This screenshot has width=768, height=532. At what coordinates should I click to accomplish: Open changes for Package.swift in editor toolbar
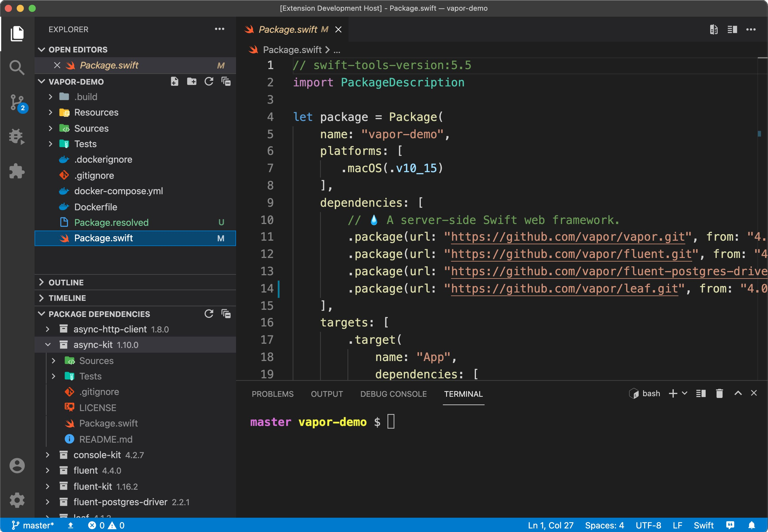714,29
